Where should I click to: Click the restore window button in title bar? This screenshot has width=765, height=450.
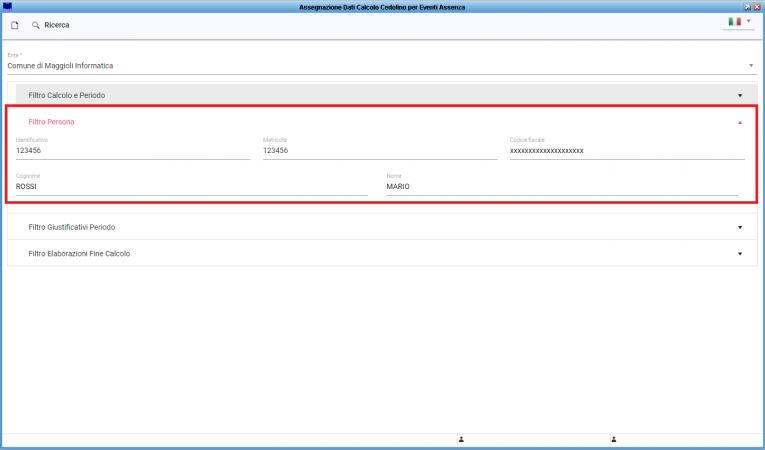point(747,7)
